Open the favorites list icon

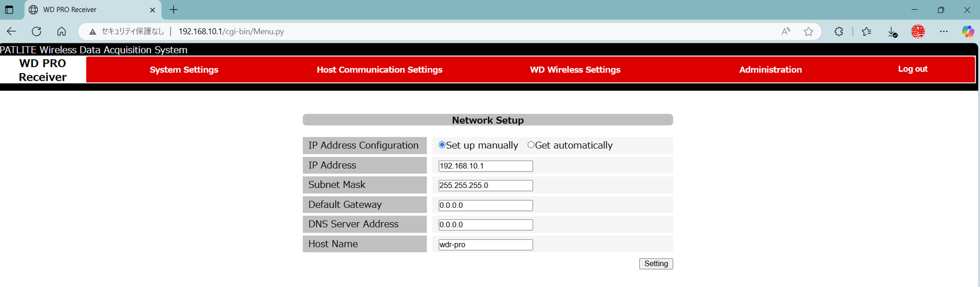click(867, 31)
